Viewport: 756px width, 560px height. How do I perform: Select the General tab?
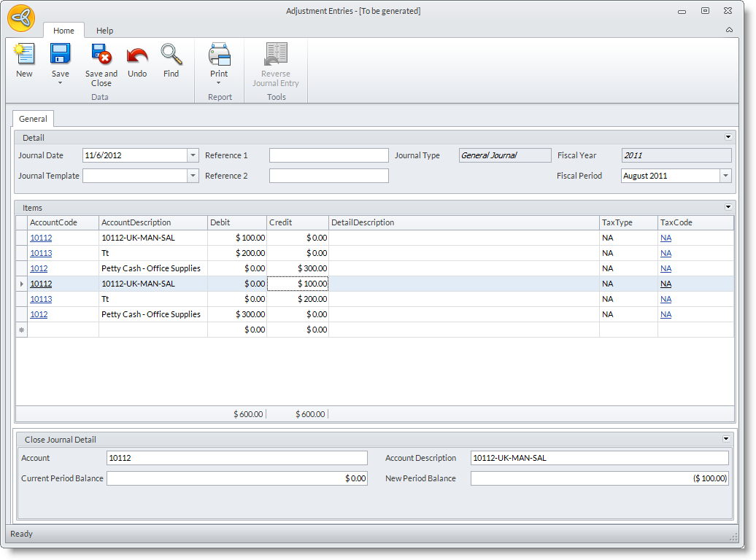coord(33,119)
